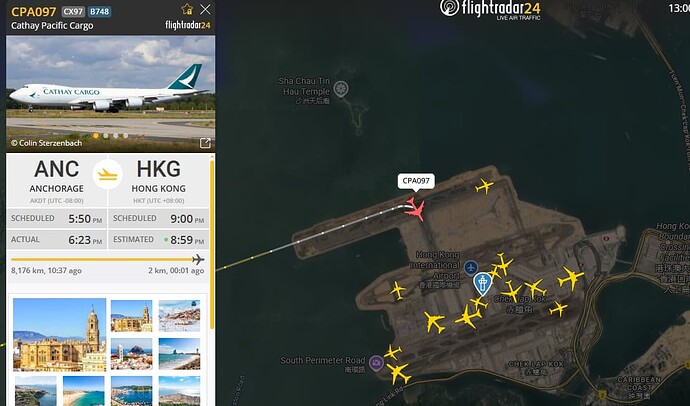Select the third photo carousel dot

pyautogui.click(x=115, y=136)
